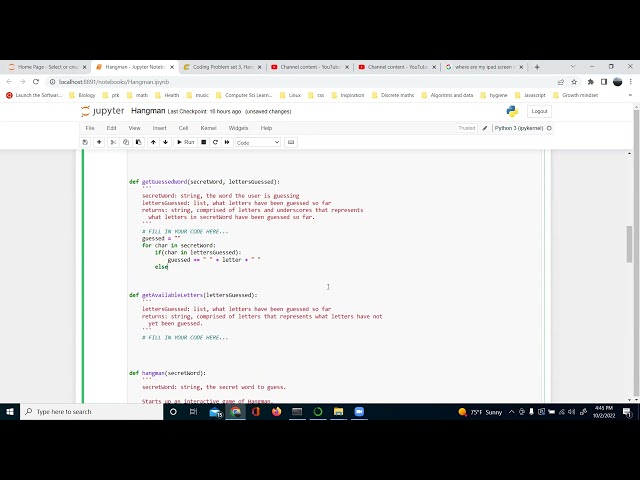640x480 pixels.
Task: Place cursor after 'else' in code
Action: pyautogui.click(x=168, y=267)
